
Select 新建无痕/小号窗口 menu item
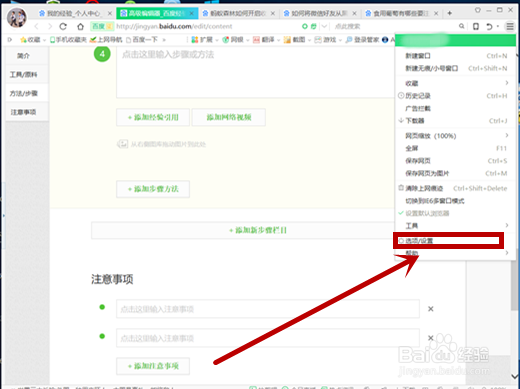455,68
